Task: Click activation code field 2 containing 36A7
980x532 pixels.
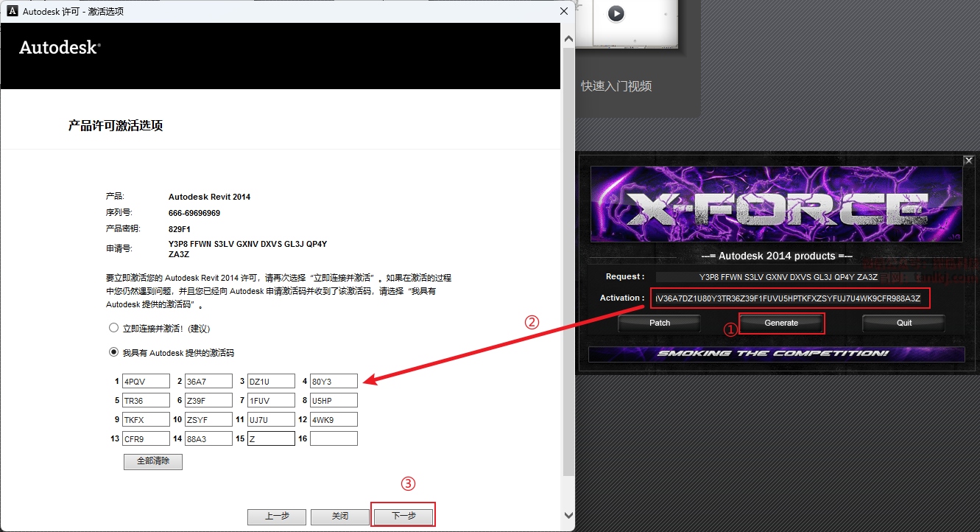Action: point(208,381)
